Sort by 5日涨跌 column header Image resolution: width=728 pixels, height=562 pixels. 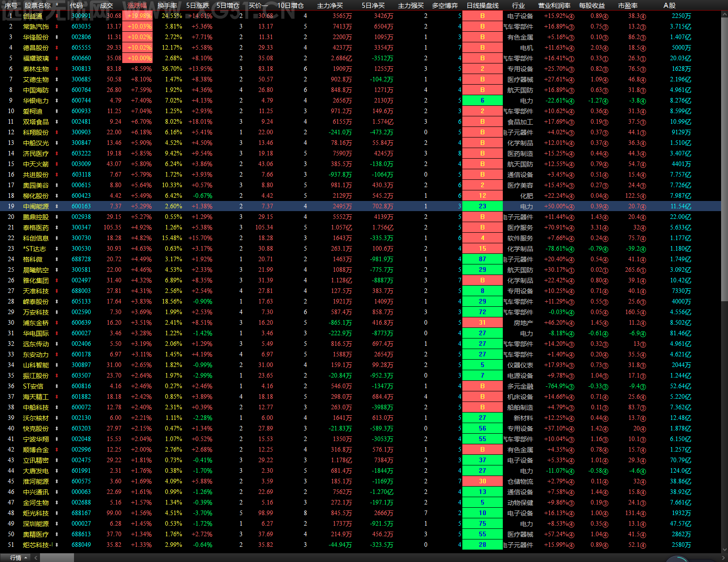click(x=198, y=6)
